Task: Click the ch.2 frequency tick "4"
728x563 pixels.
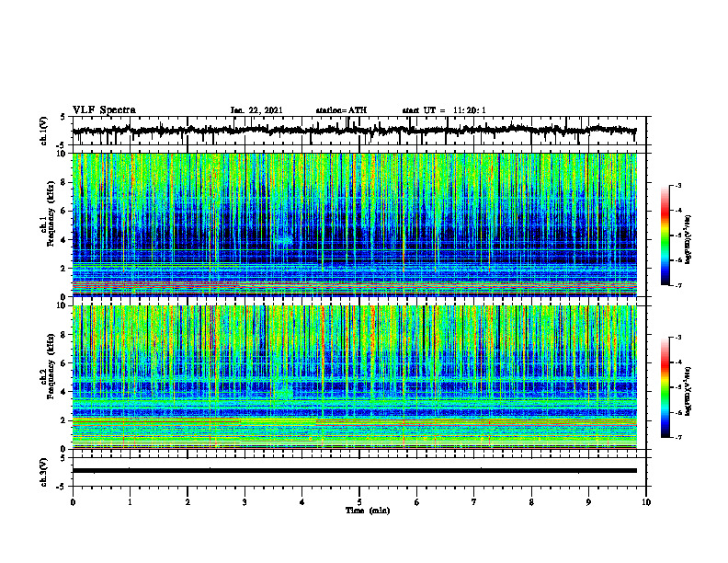Action: tap(64, 392)
